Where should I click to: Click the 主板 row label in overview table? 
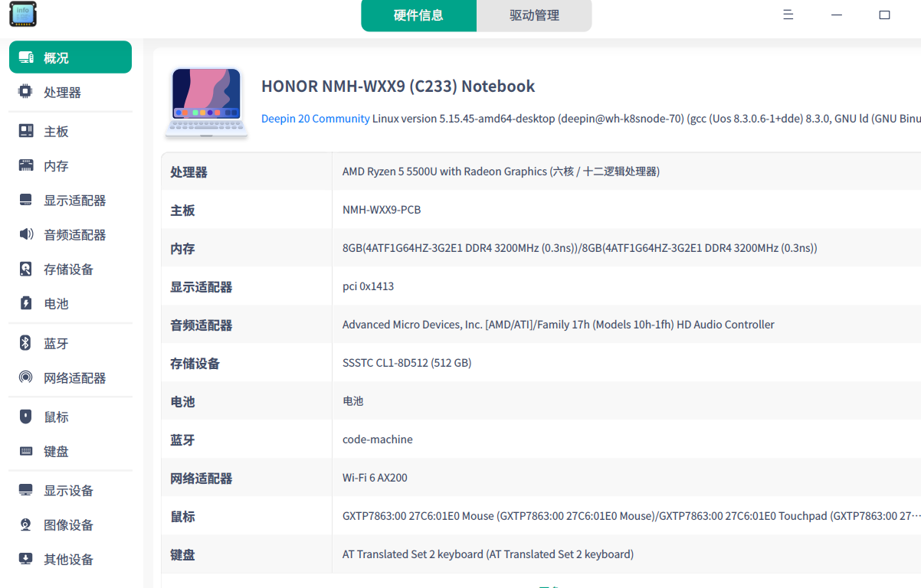click(x=182, y=211)
